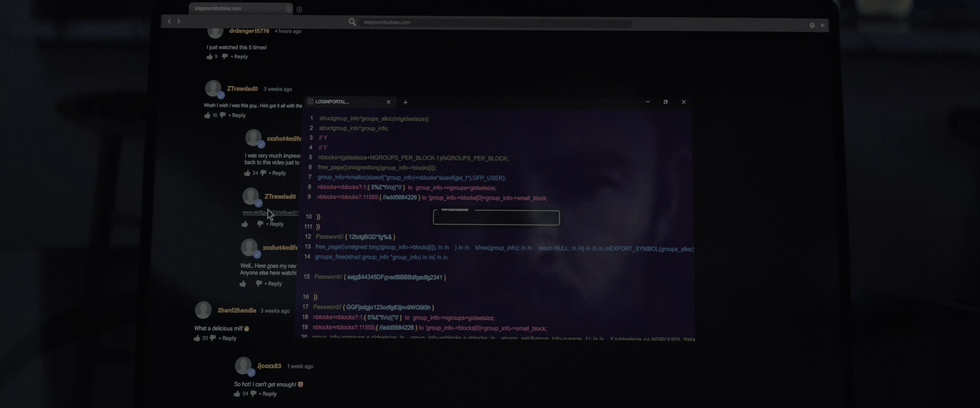Add a new tab in the LOGINPORTAL window
The width and height of the screenshot is (980, 408).
405,102
